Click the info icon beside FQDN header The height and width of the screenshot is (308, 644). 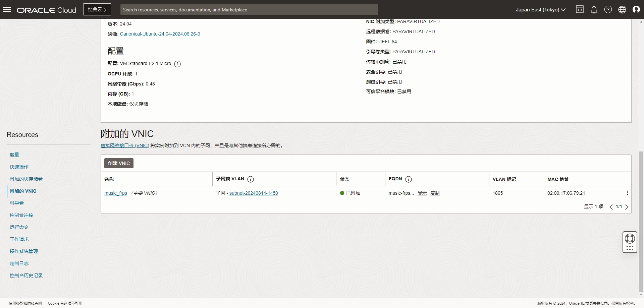coord(408,179)
